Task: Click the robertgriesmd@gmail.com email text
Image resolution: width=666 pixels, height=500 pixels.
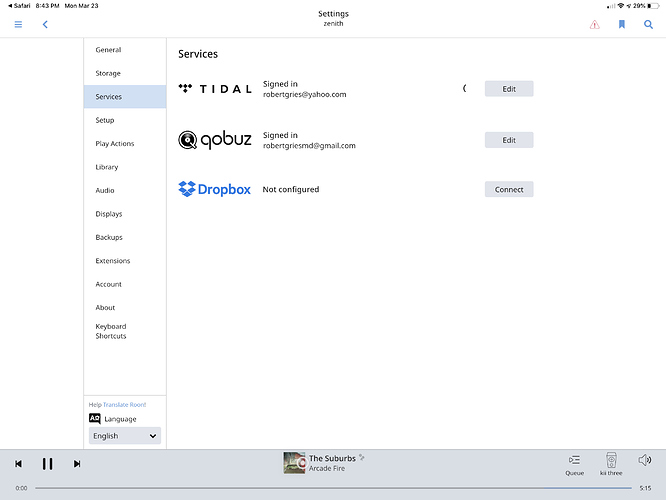Action: [309, 145]
